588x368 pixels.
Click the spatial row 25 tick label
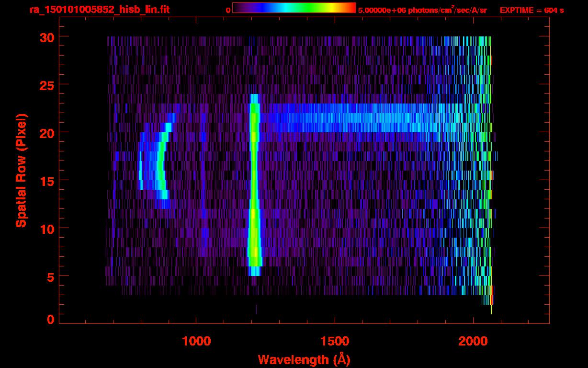[47, 85]
